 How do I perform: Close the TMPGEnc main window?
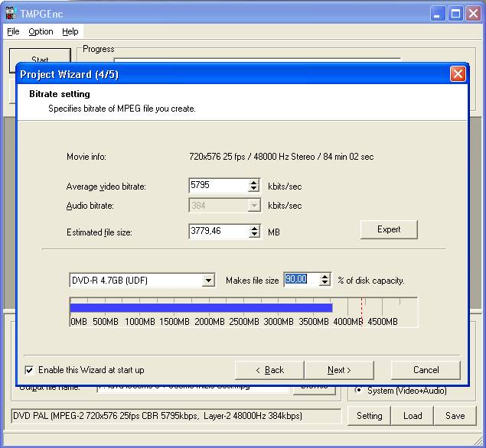click(x=473, y=14)
